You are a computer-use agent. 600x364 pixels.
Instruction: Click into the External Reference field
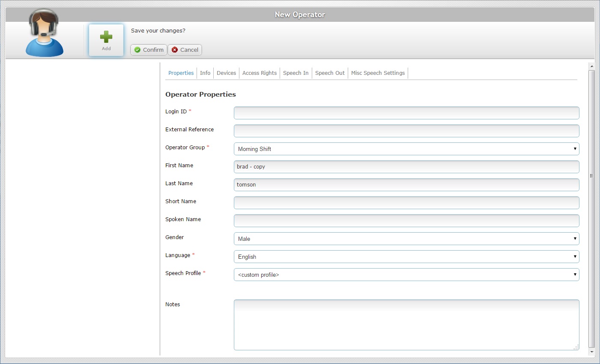point(406,131)
